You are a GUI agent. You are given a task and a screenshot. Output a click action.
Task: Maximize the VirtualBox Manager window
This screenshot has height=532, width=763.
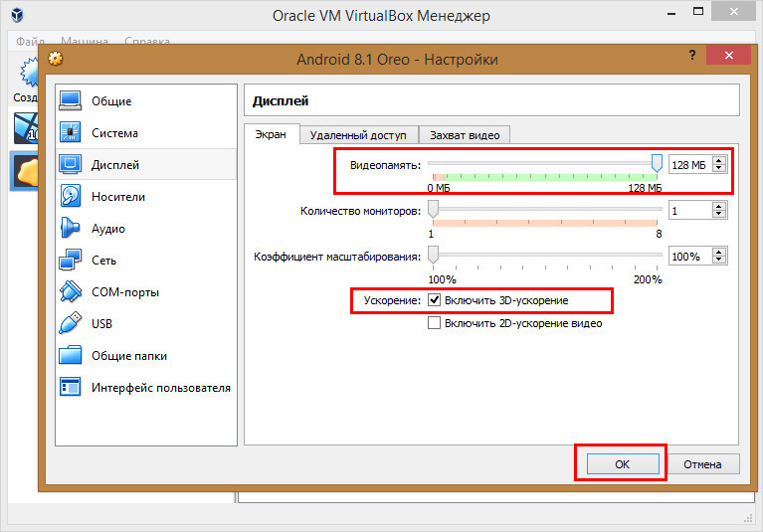pyautogui.click(x=698, y=12)
